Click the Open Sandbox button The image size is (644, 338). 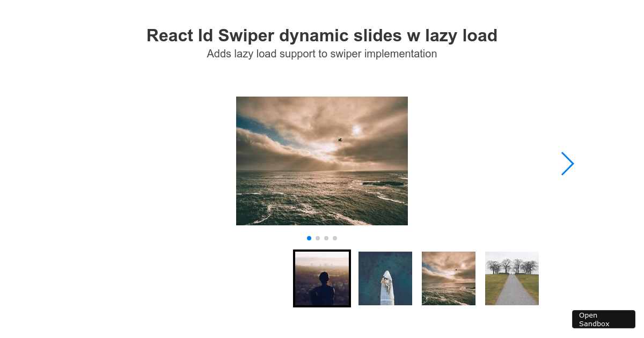(x=604, y=319)
